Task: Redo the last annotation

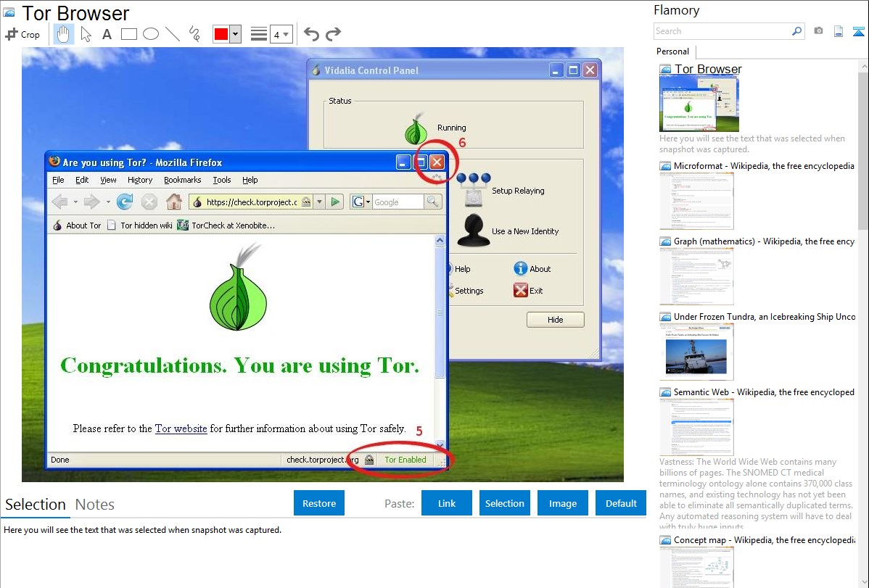Action: pyautogui.click(x=333, y=34)
